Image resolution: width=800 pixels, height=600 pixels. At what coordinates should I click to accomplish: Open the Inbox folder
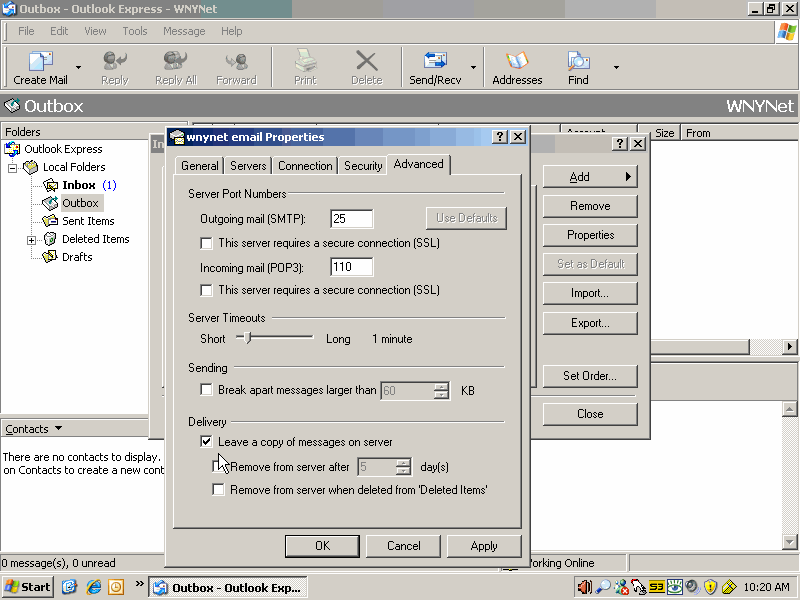point(79,185)
